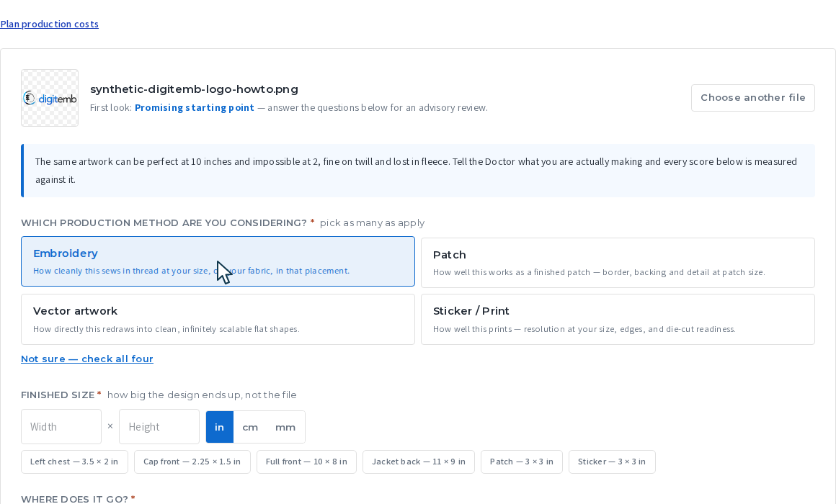Switch units to mm

[285, 427]
